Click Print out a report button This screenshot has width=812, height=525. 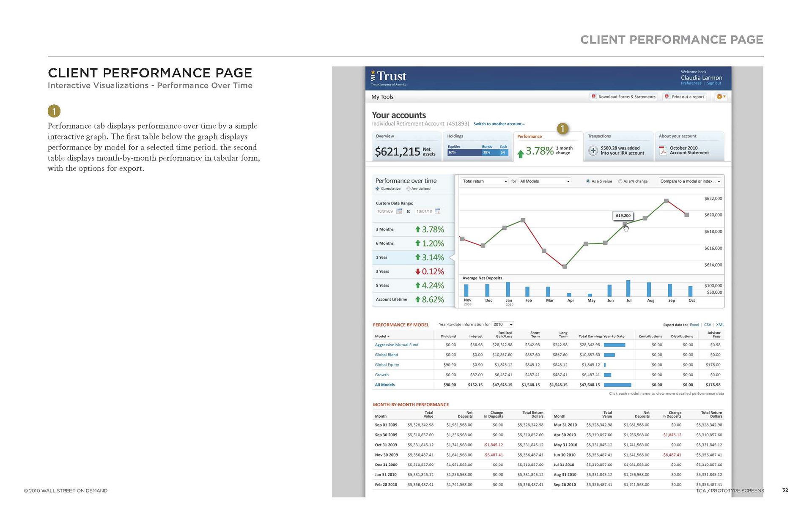pos(684,97)
